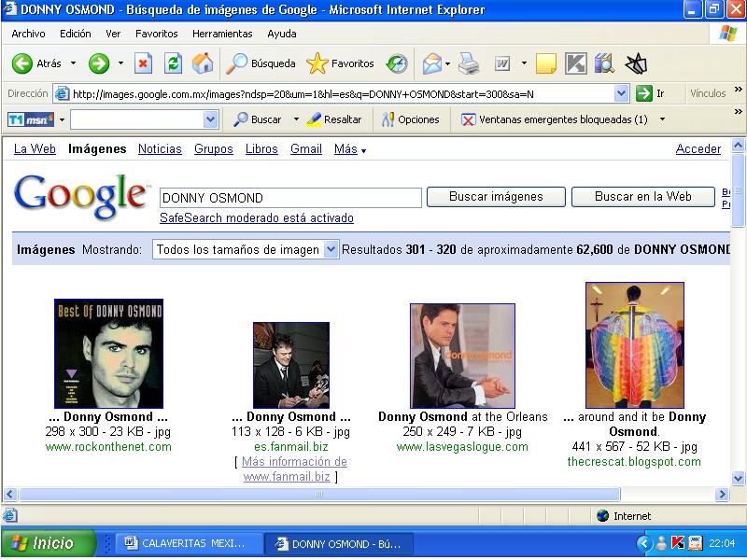Open the Mail envelope icon
Screen dimensions: 747x560
click(x=432, y=63)
